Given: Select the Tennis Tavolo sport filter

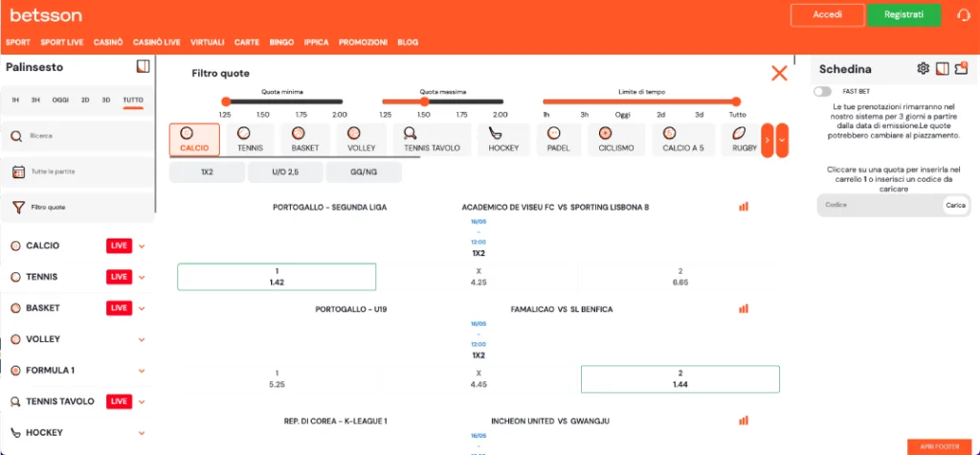Looking at the screenshot, I should [432, 140].
